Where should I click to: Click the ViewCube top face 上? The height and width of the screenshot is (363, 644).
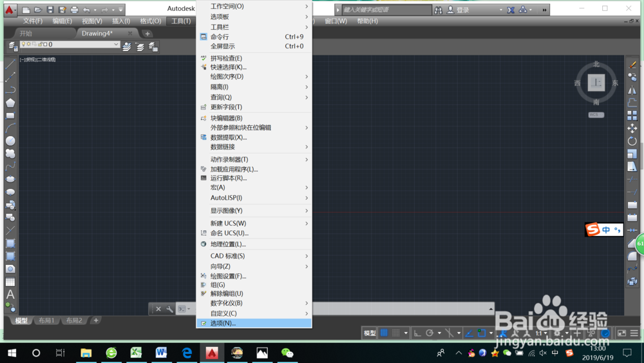596,83
